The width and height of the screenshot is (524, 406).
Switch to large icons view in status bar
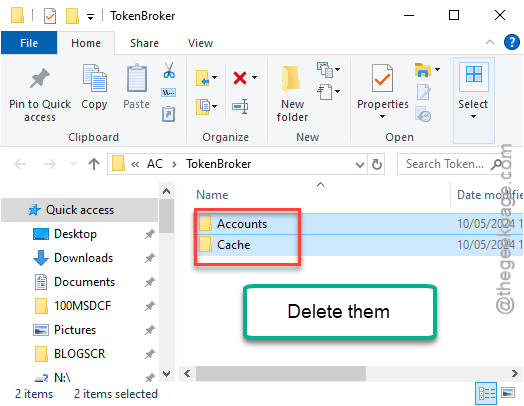508,393
